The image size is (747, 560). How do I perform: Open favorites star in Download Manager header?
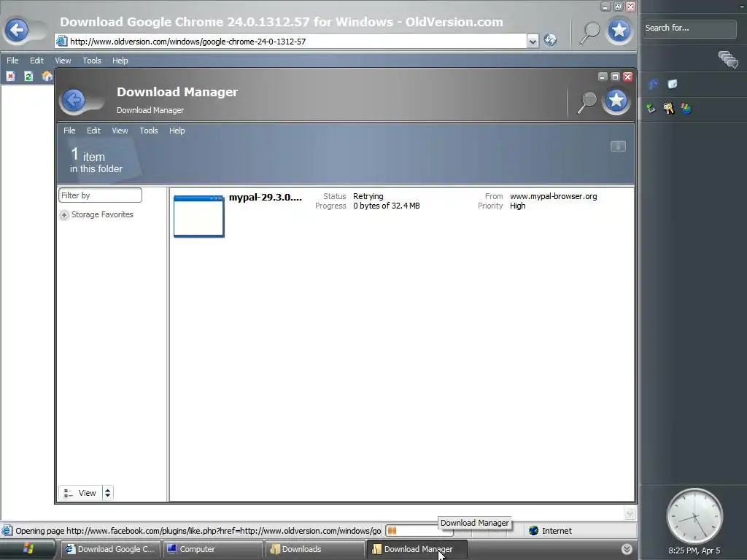point(616,101)
